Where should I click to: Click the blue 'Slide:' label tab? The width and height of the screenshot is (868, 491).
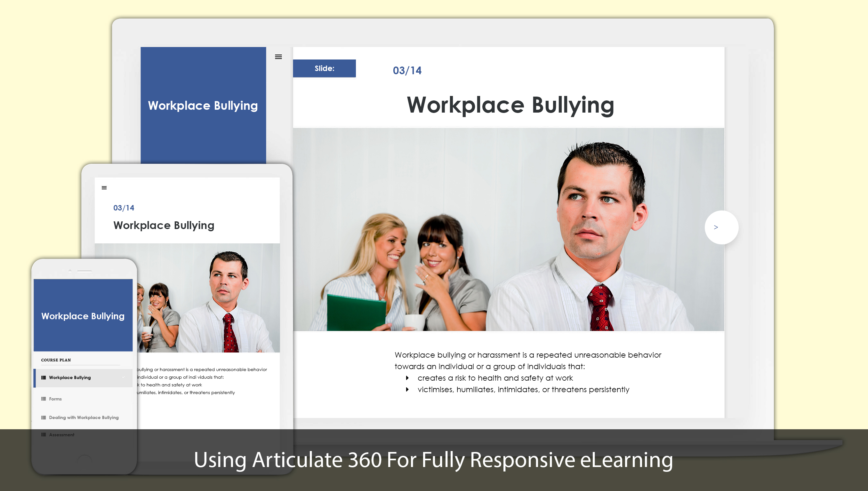(x=324, y=68)
